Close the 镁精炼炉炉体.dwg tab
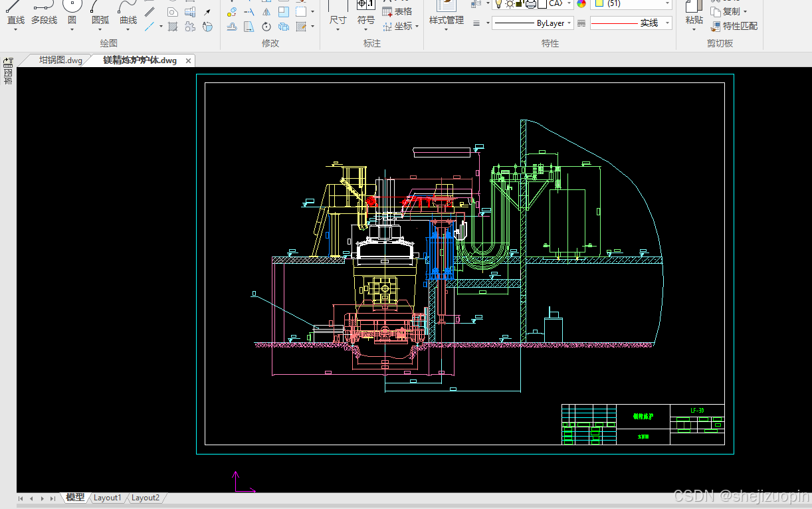The width and height of the screenshot is (812, 509). click(189, 61)
